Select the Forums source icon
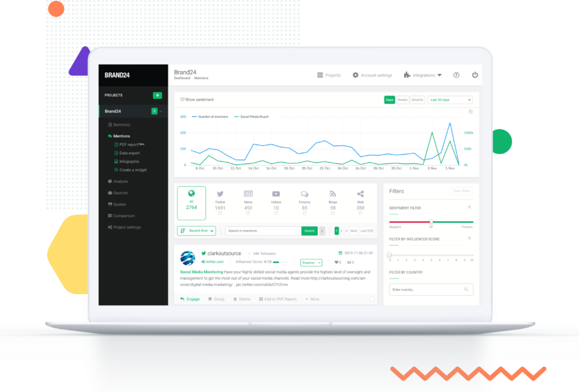This screenshot has width=579, height=392. pos(304,194)
